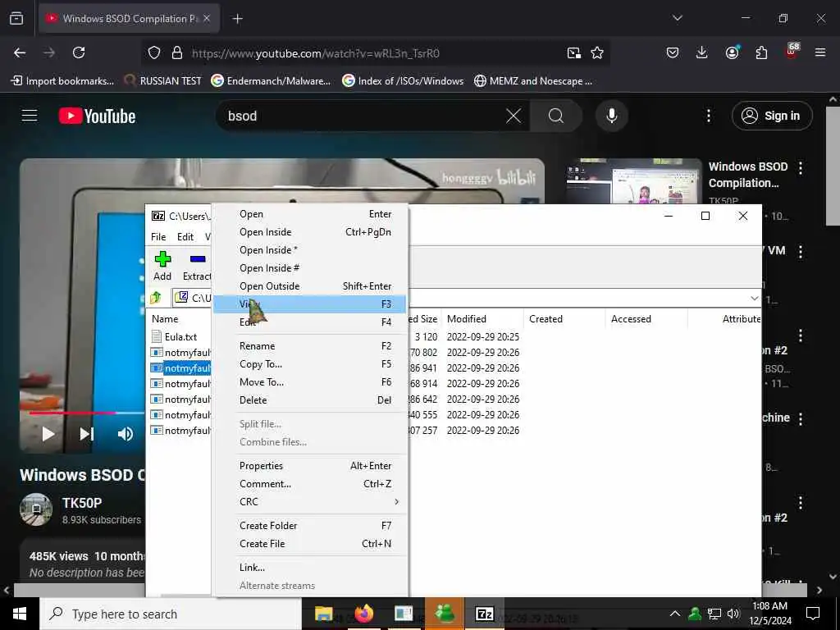Go to the YouTube home logo
This screenshot has width=840, height=630.
pos(97,116)
